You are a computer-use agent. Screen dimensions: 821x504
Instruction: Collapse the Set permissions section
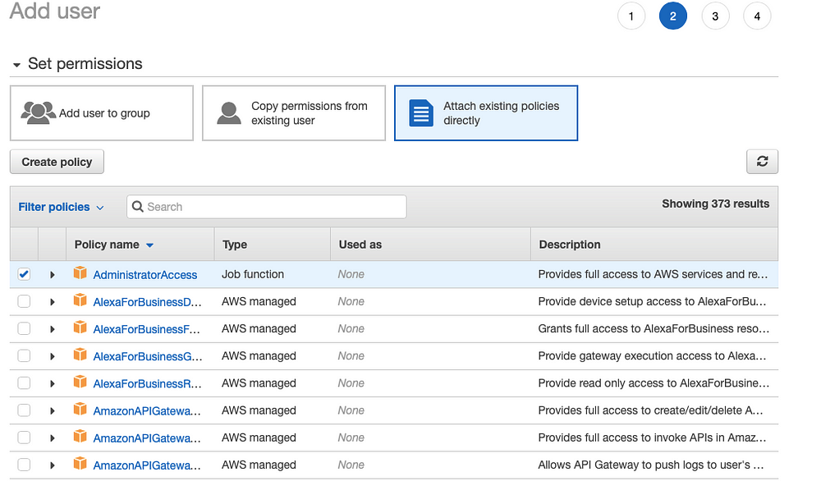pyautogui.click(x=16, y=64)
